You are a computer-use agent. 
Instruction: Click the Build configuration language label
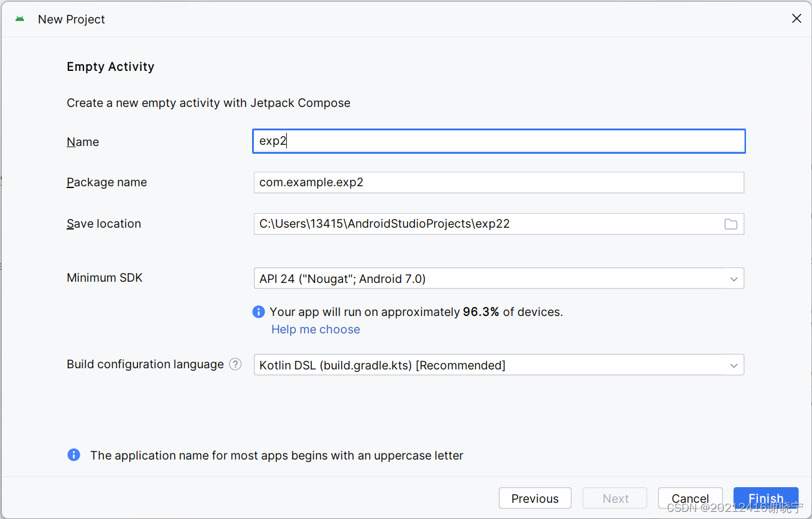(145, 364)
